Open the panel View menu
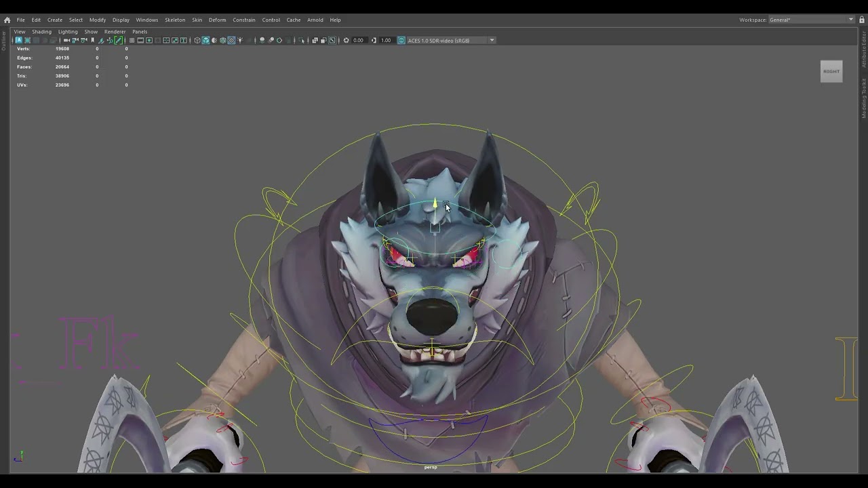 20,32
